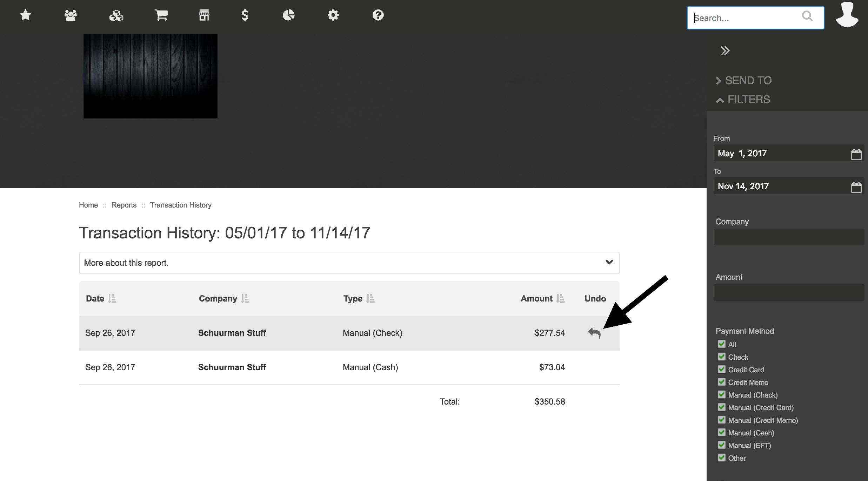
Task: Open the contacts/people icon
Action: point(70,15)
